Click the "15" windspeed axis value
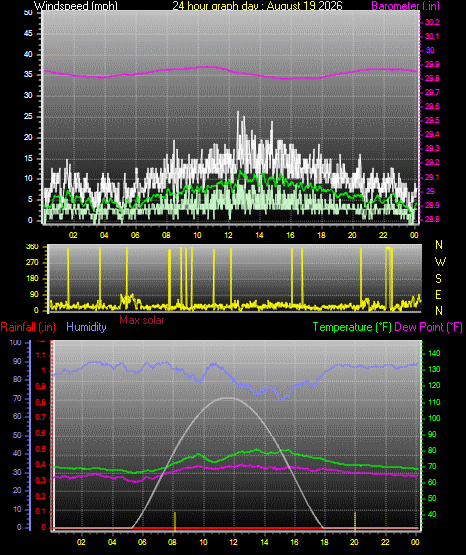Screen dimensions: 466x555 tap(28, 158)
